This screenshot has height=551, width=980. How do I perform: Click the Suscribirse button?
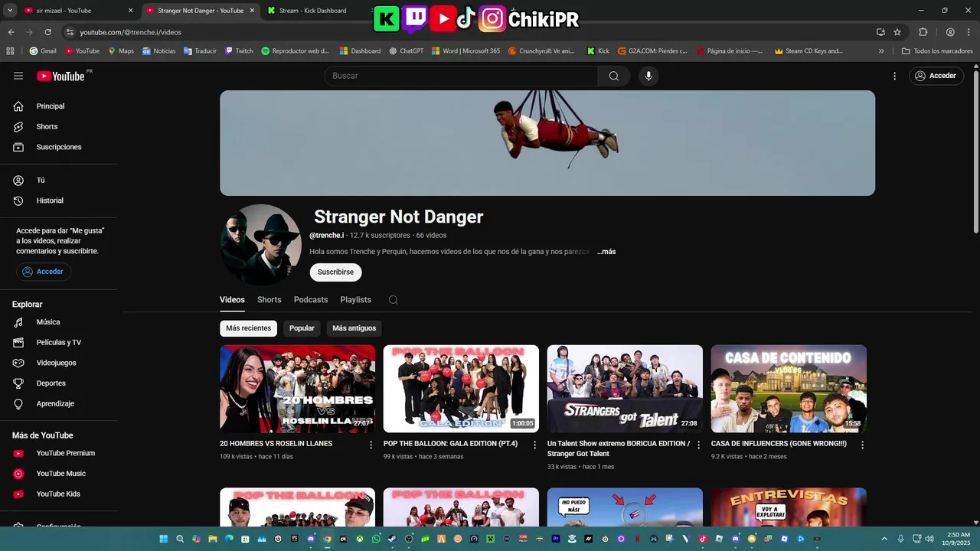pyautogui.click(x=335, y=272)
